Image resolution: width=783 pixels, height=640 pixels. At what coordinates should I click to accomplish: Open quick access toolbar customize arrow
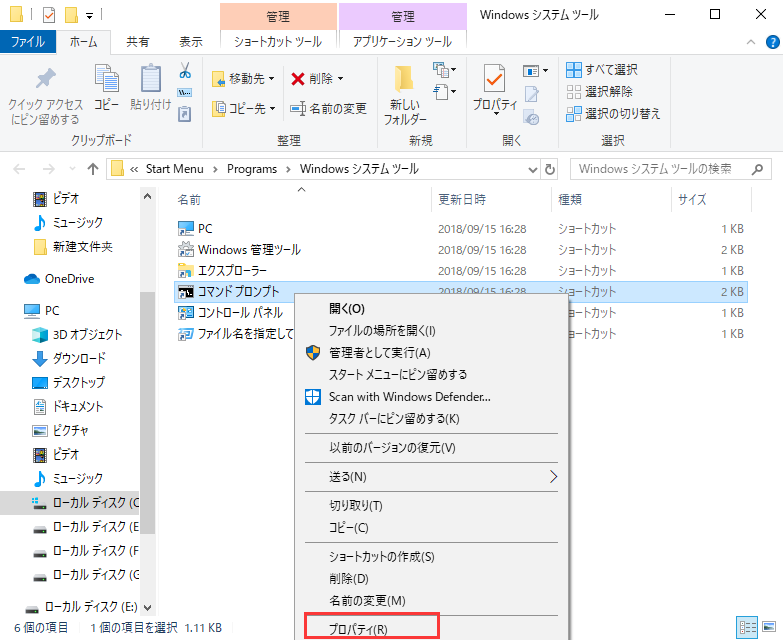pos(89,15)
